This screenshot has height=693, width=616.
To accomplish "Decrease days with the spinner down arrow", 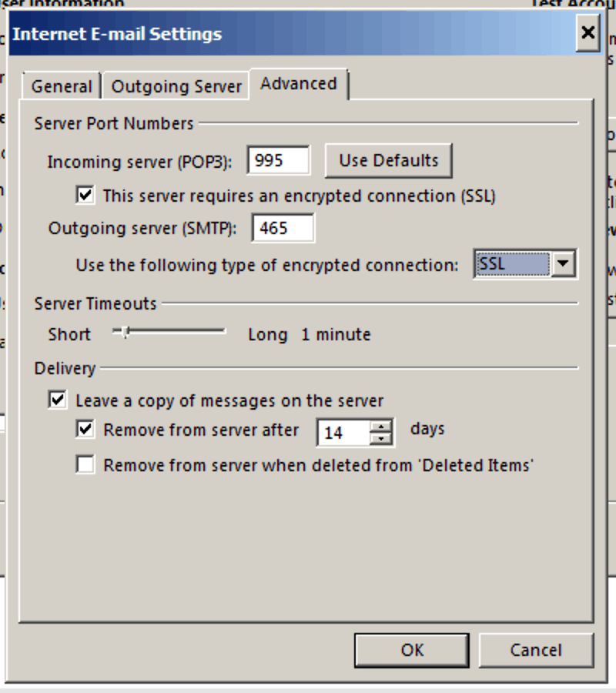I will click(x=380, y=439).
